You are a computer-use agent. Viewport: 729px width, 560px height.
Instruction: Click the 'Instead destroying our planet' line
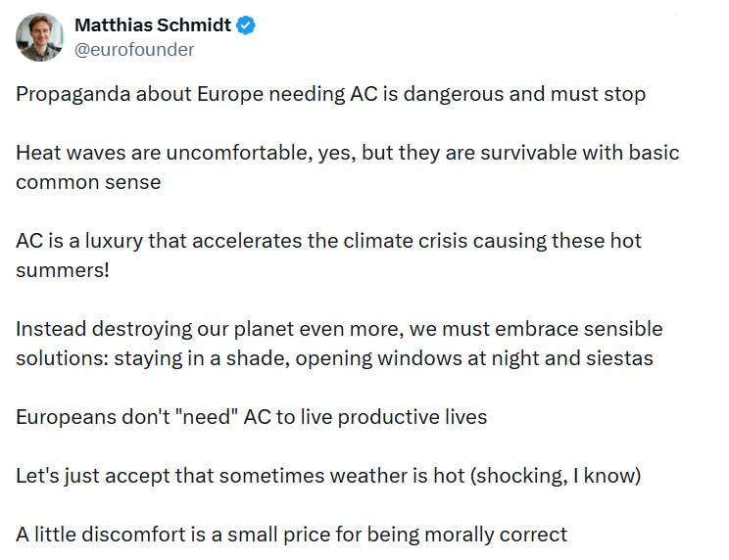click(339, 329)
